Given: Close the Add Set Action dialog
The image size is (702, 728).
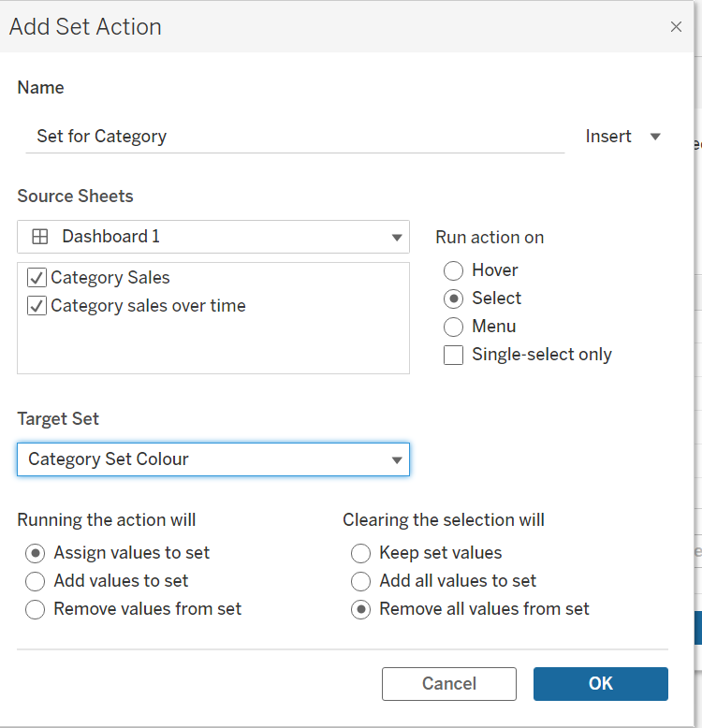Looking at the screenshot, I should click(x=676, y=27).
